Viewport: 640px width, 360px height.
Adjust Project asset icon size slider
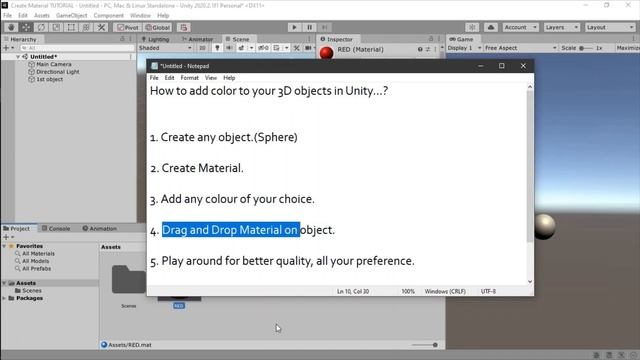coord(424,345)
